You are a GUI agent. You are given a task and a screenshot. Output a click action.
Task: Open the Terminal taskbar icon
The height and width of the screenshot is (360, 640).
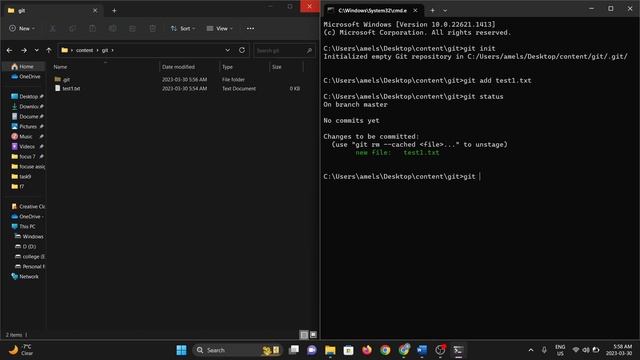[458, 350]
